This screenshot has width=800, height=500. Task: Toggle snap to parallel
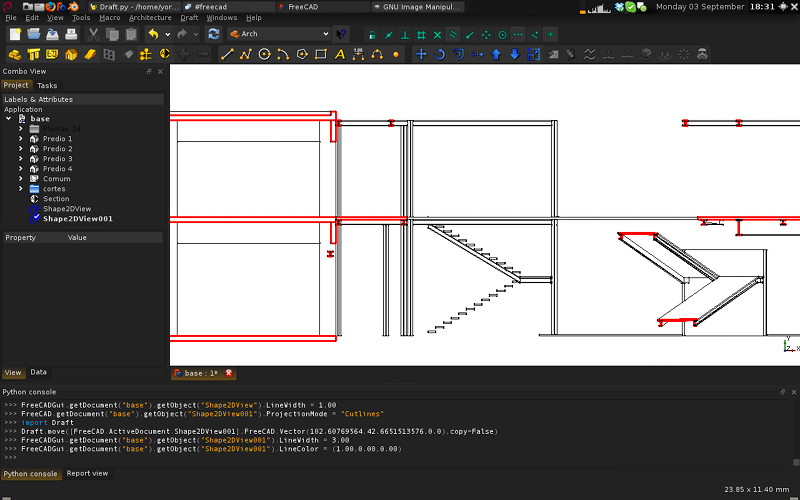tap(453, 35)
